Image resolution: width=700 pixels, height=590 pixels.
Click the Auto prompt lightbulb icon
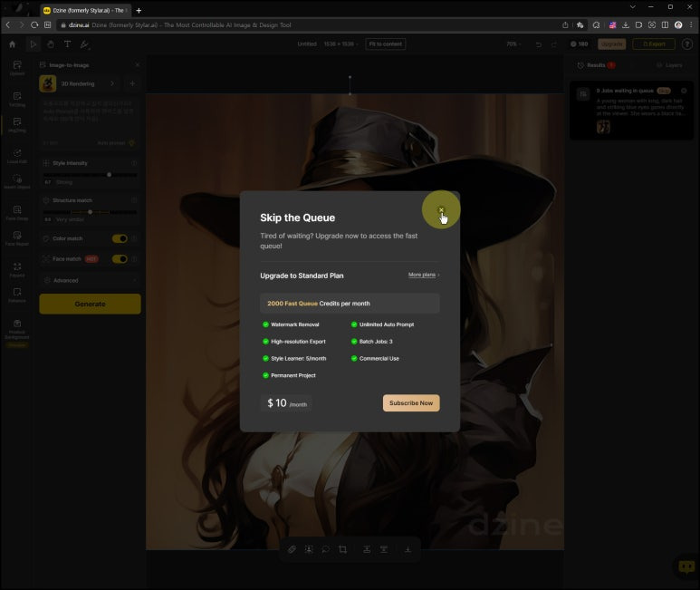pos(131,143)
